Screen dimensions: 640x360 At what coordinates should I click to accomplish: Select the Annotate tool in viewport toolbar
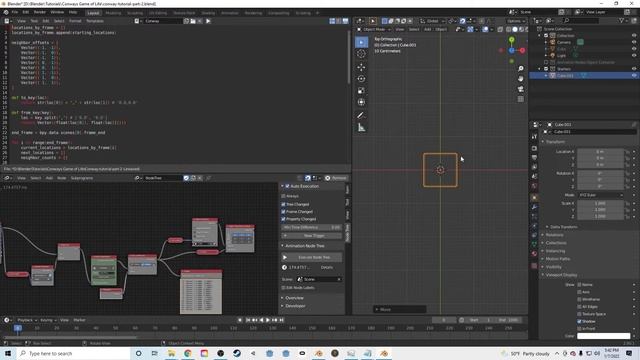click(361, 116)
